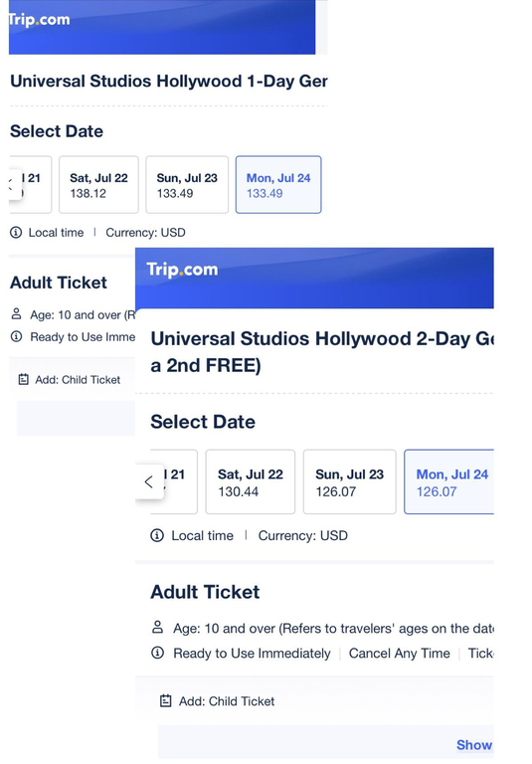Click the clipboard icon beside the 1-Day 'Add: Child Ticket'
Image resolution: width=532 pixels, height=764 pixels.
click(x=24, y=379)
